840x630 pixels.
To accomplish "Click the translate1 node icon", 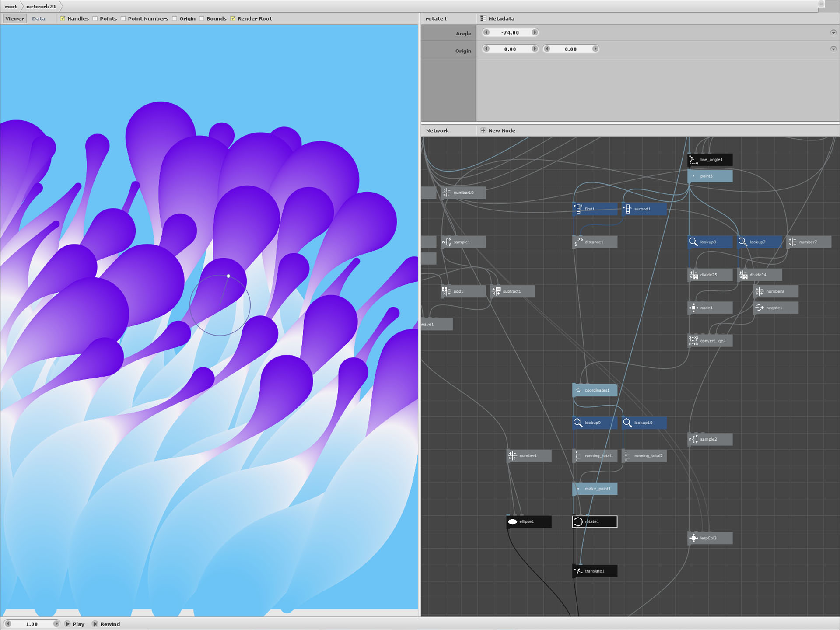I will [x=578, y=571].
